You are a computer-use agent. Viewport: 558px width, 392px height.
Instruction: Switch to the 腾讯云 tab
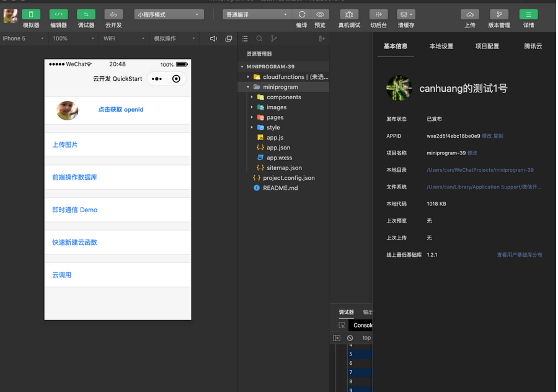(533, 46)
